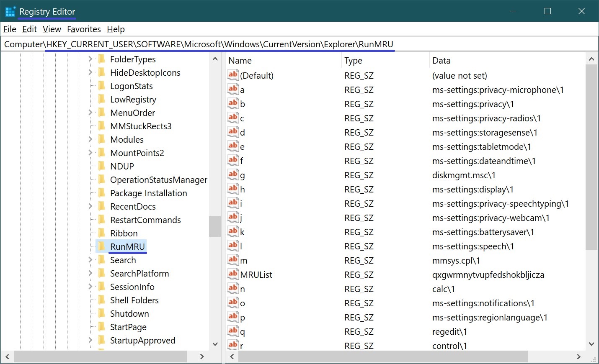Open the Favorites menu
The width and height of the screenshot is (599, 364).
pyautogui.click(x=84, y=29)
